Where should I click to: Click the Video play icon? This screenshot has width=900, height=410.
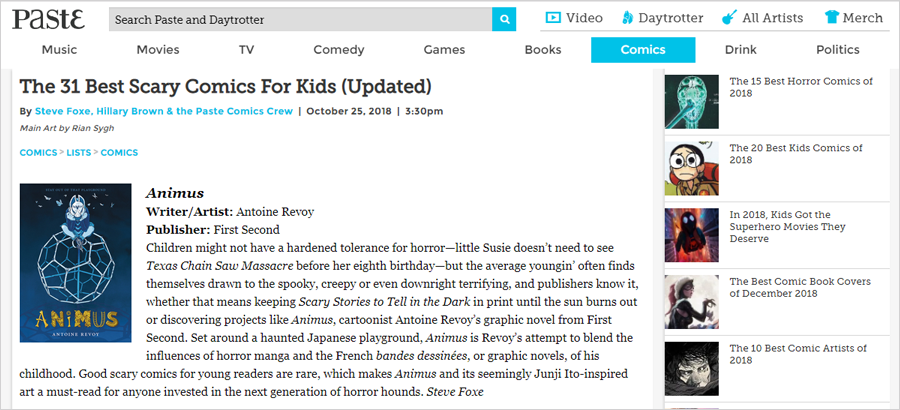[x=553, y=18]
